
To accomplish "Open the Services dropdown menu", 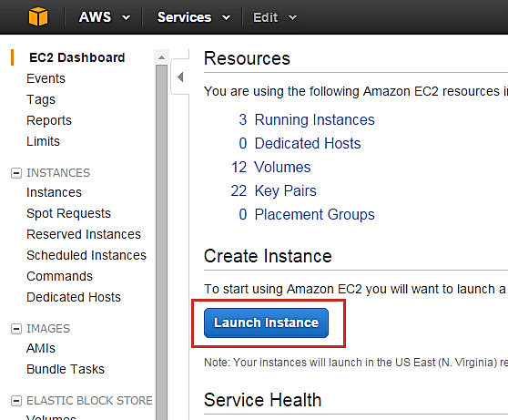I will [194, 17].
